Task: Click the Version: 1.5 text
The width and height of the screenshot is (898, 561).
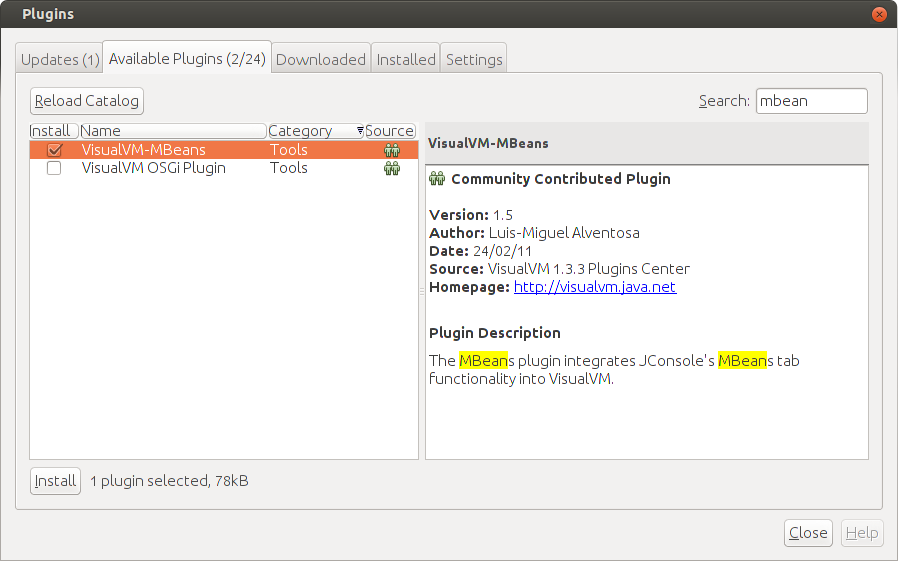Action: (x=471, y=215)
